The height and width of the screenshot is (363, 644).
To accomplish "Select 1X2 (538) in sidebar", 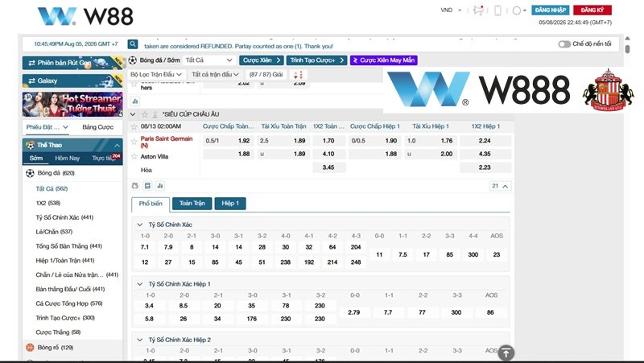I will [x=48, y=204].
